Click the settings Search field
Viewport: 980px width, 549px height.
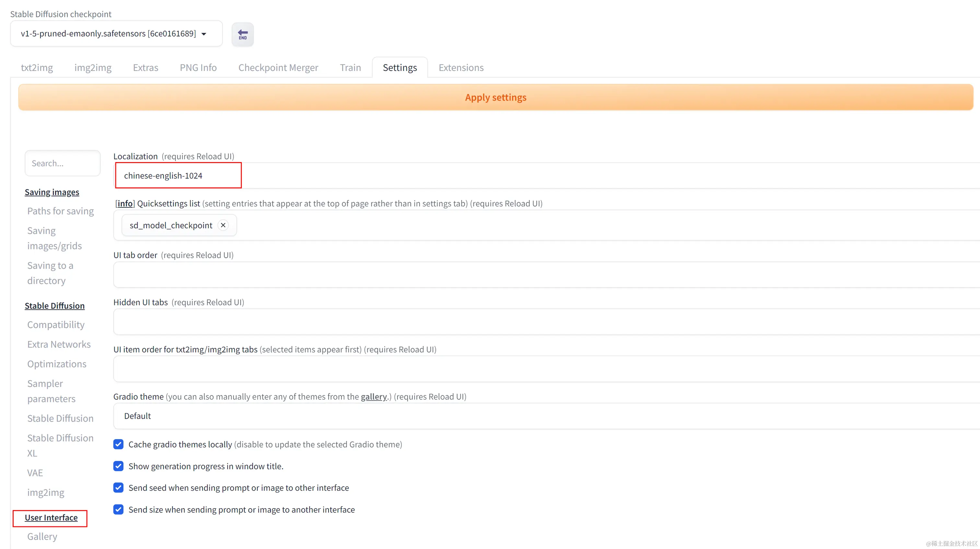(x=63, y=163)
